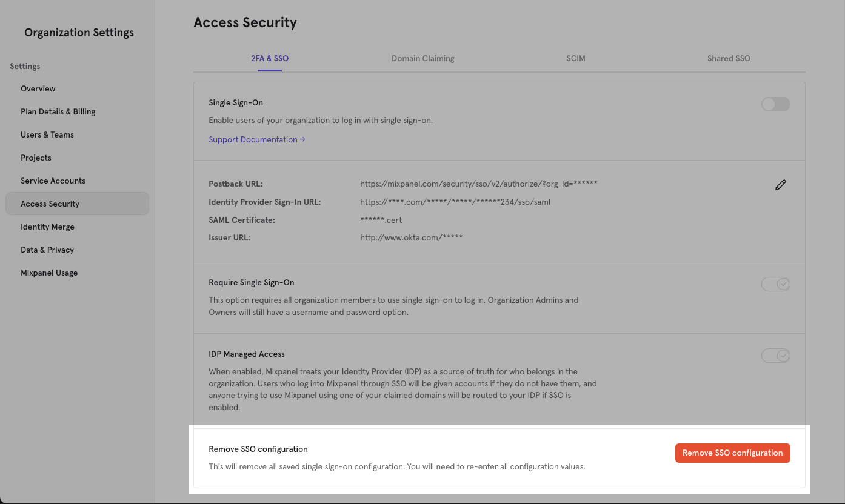This screenshot has width=845, height=504.
Task: Click the pencil icon to edit SSO settings
Action: pos(780,185)
